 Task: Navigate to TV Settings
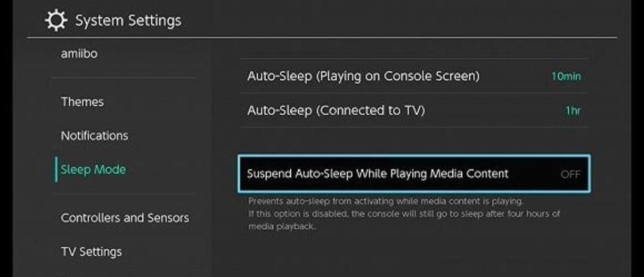click(x=91, y=251)
